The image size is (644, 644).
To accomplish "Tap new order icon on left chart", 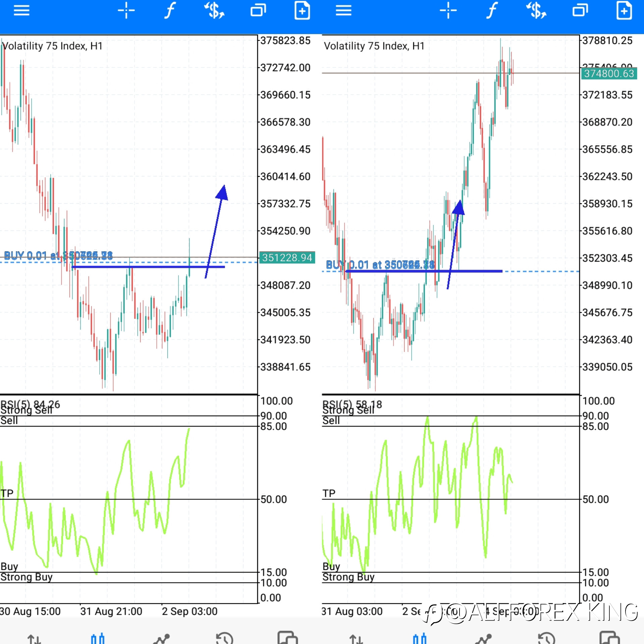I will 302,10.
